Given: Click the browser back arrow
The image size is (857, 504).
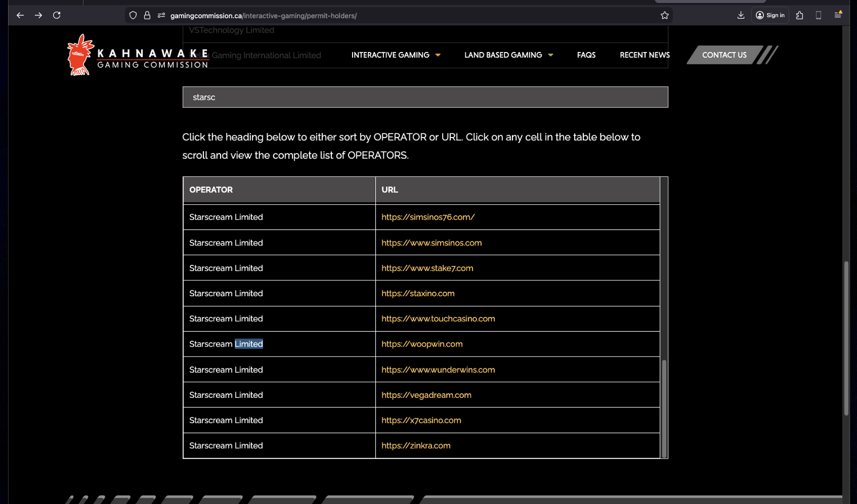Looking at the screenshot, I should coord(20,15).
